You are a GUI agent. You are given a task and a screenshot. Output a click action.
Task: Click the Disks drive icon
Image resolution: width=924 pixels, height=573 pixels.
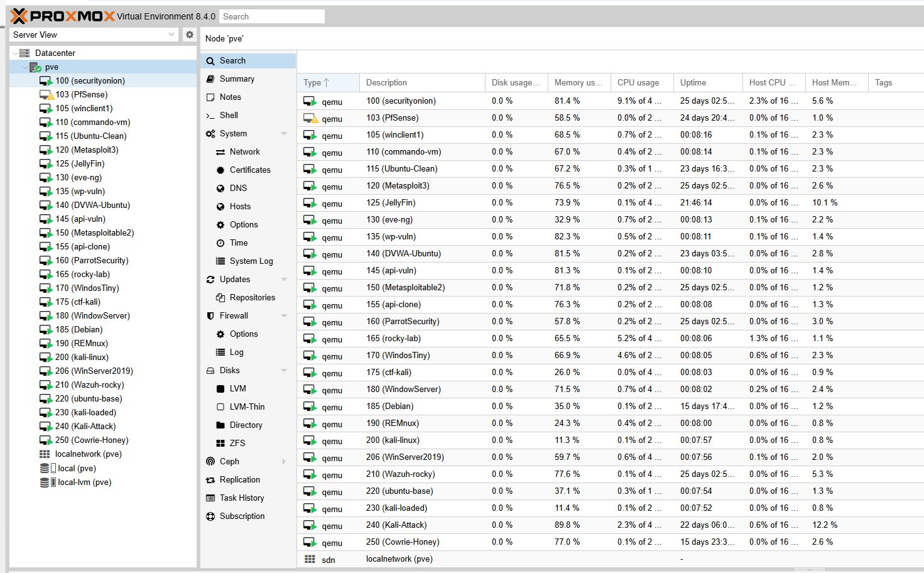coord(210,371)
